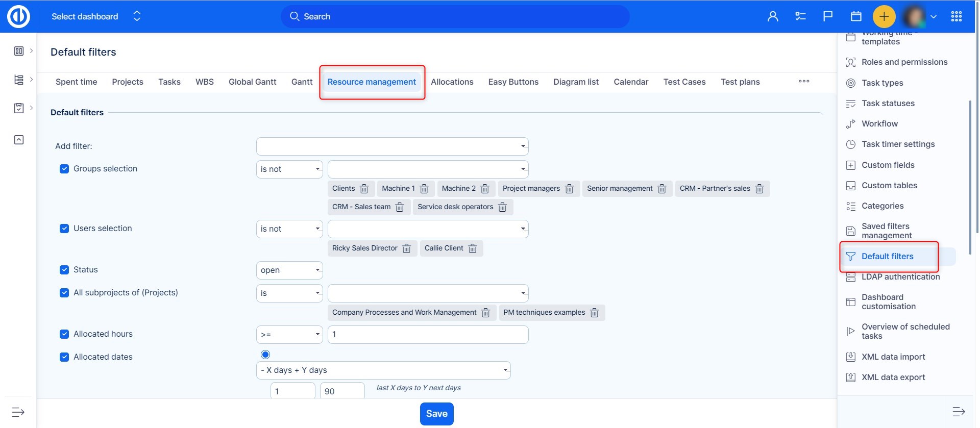Open the flag icon in header
The height and width of the screenshot is (428, 980).
pyautogui.click(x=828, y=16)
